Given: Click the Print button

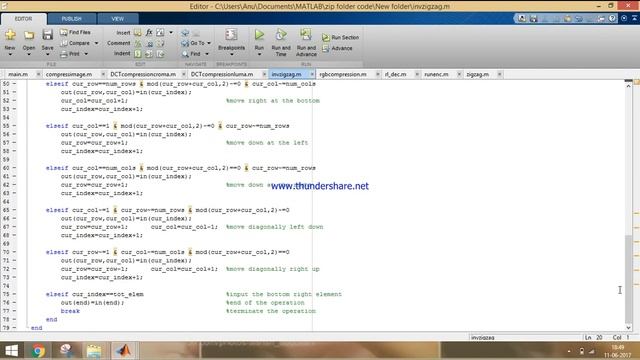Looking at the screenshot, I should point(70,54).
